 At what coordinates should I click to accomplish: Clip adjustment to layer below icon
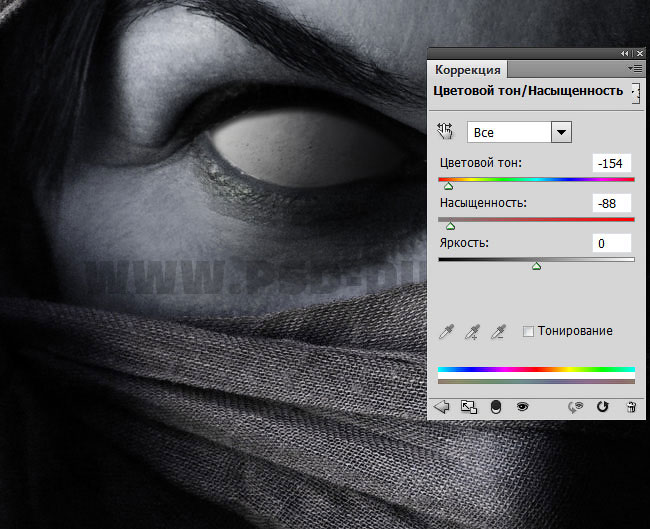click(x=496, y=407)
